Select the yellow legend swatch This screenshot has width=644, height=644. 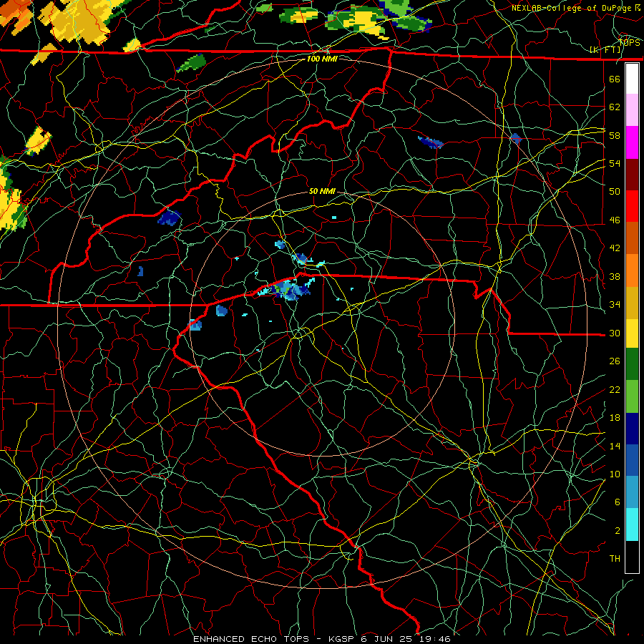[632, 333]
